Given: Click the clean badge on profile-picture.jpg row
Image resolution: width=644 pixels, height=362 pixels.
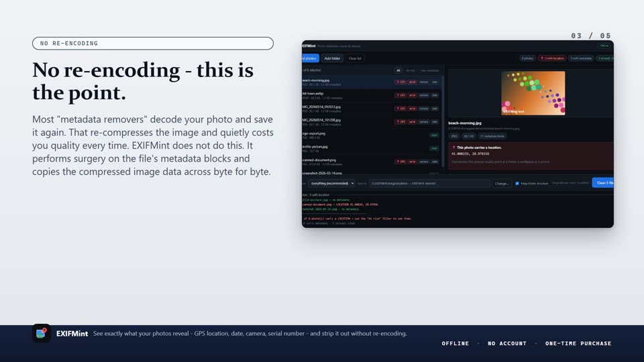Looking at the screenshot, I should (x=434, y=148).
